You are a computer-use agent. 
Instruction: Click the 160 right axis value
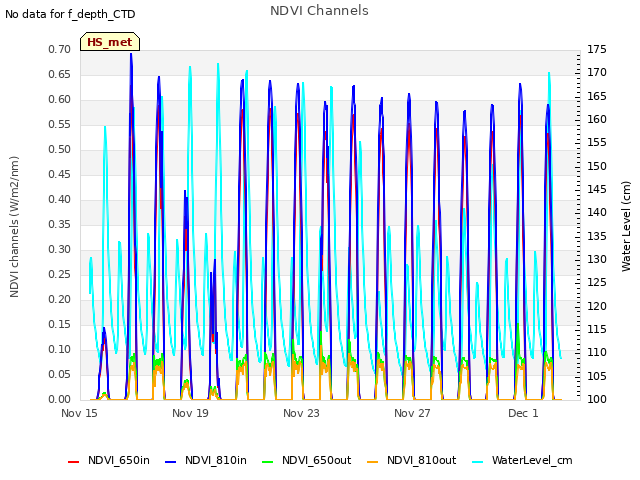click(597, 119)
